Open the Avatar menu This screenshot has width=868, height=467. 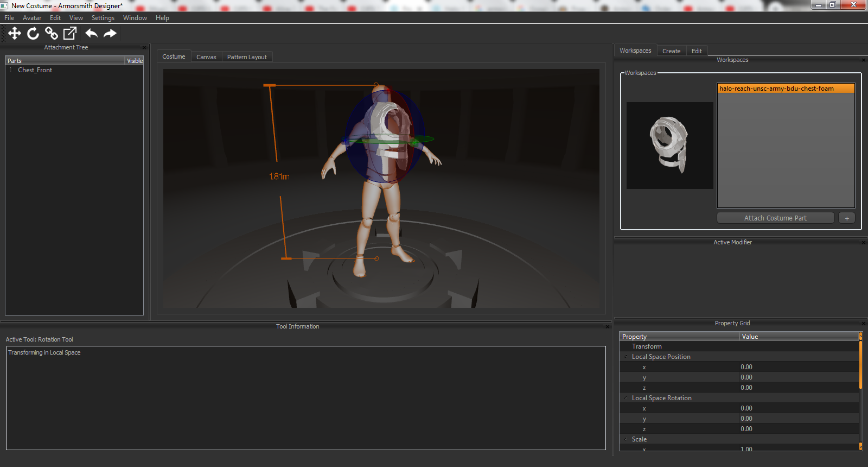click(x=31, y=18)
